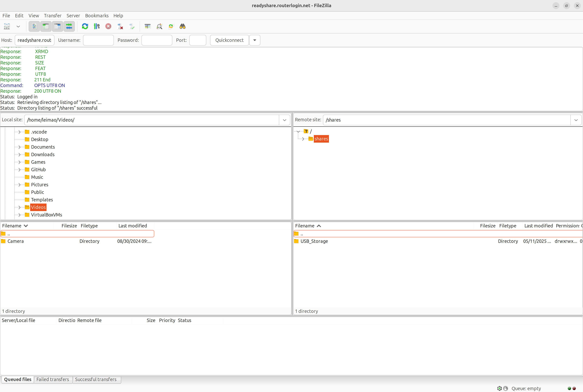Switch to the Queued files tab
The height and width of the screenshot is (392, 583).
[x=17, y=379]
